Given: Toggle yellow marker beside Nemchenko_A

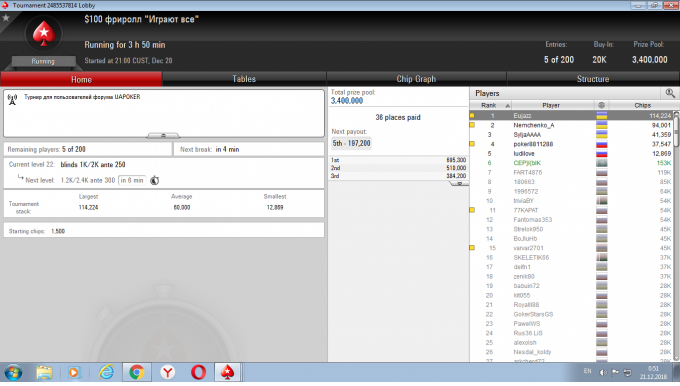Looking at the screenshot, I should [472, 125].
